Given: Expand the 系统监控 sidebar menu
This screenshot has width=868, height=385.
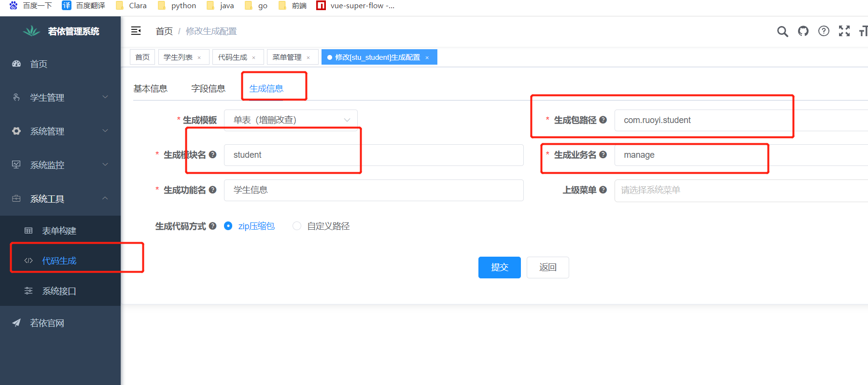Looking at the screenshot, I should [x=60, y=165].
